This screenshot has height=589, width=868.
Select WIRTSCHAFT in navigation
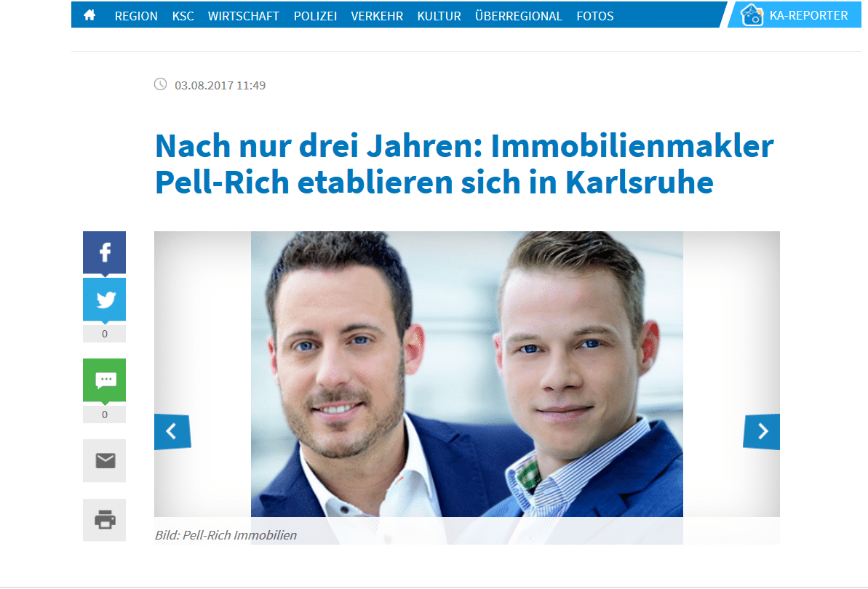point(244,16)
